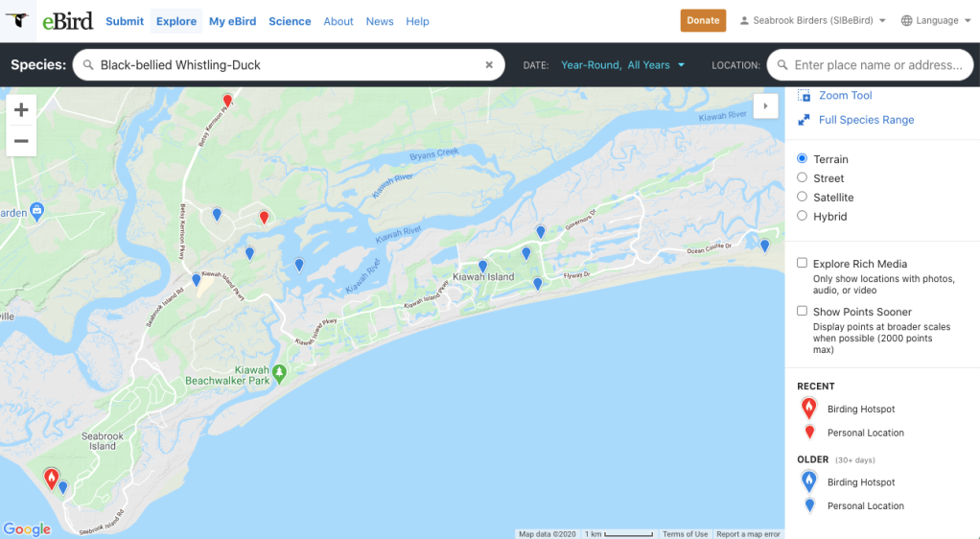Click the blue marker at Ocean Course Dr

click(x=764, y=246)
